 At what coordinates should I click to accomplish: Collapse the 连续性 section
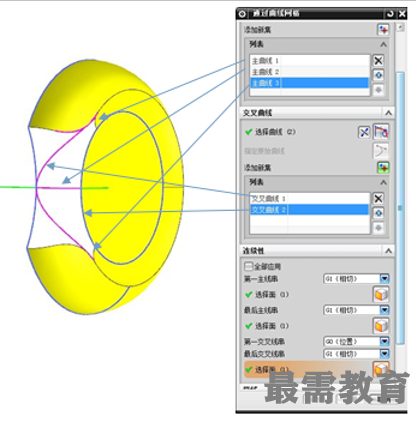tap(388, 251)
